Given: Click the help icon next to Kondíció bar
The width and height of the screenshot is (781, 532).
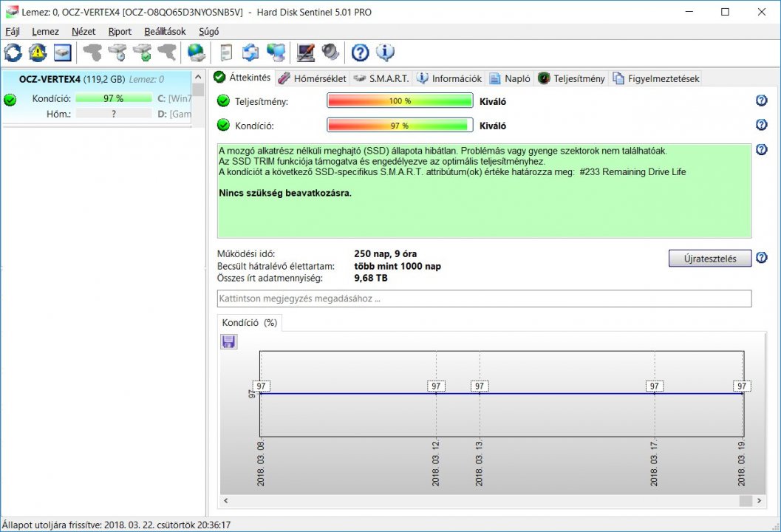Looking at the screenshot, I should 762,125.
